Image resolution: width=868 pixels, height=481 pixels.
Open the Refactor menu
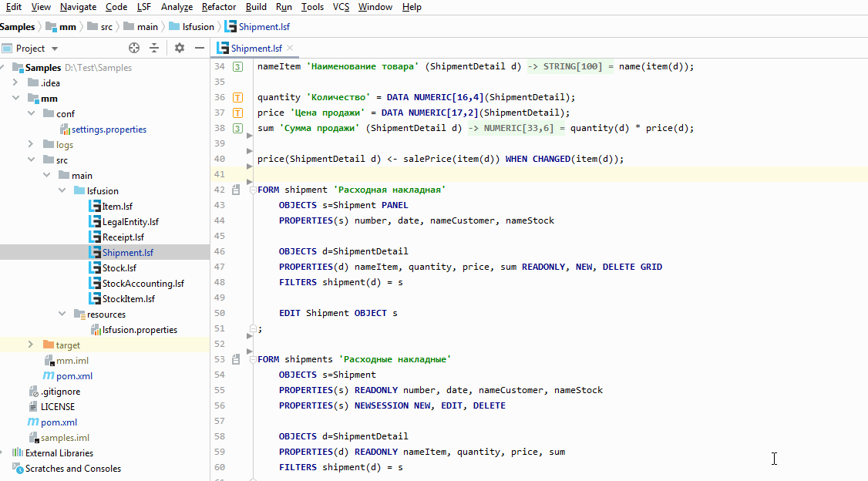coord(219,7)
